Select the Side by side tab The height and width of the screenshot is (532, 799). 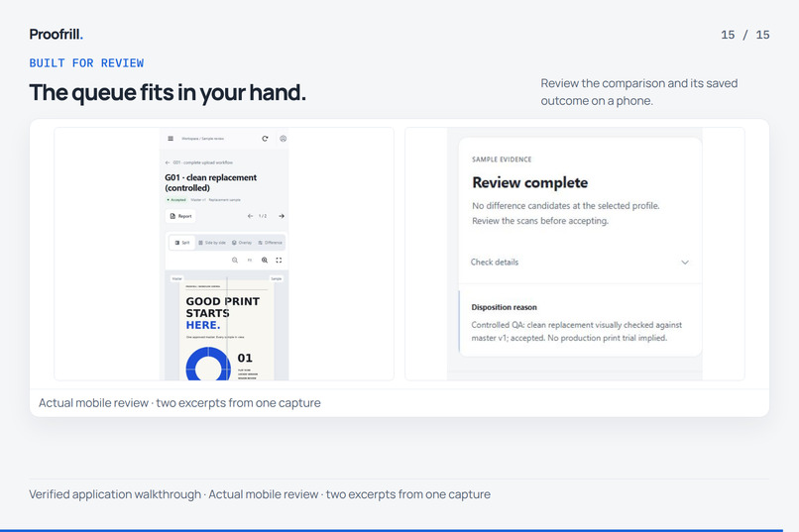click(x=212, y=243)
